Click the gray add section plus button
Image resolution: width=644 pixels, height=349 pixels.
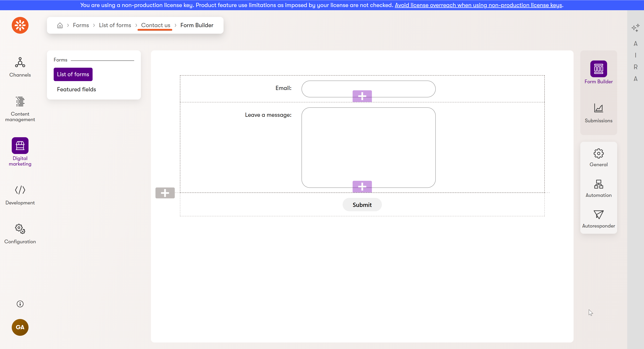165,193
